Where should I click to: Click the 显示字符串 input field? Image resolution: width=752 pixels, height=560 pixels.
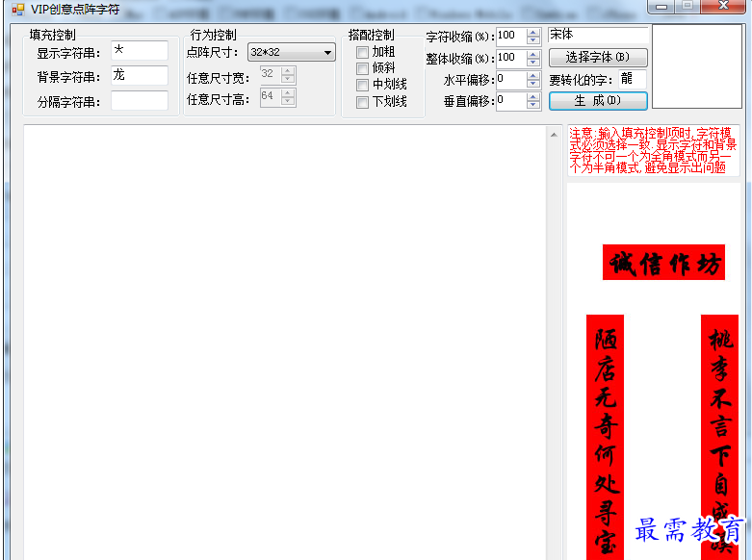coord(140,50)
